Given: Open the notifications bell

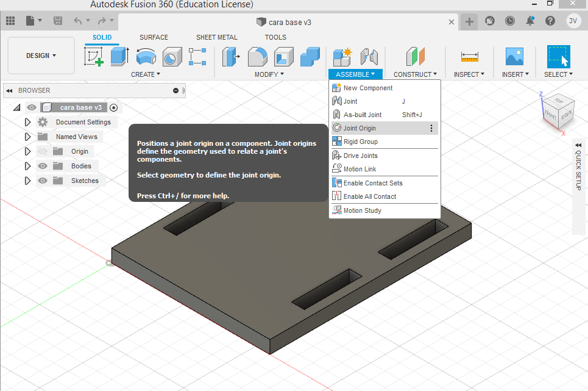Looking at the screenshot, I should pyautogui.click(x=530, y=21).
